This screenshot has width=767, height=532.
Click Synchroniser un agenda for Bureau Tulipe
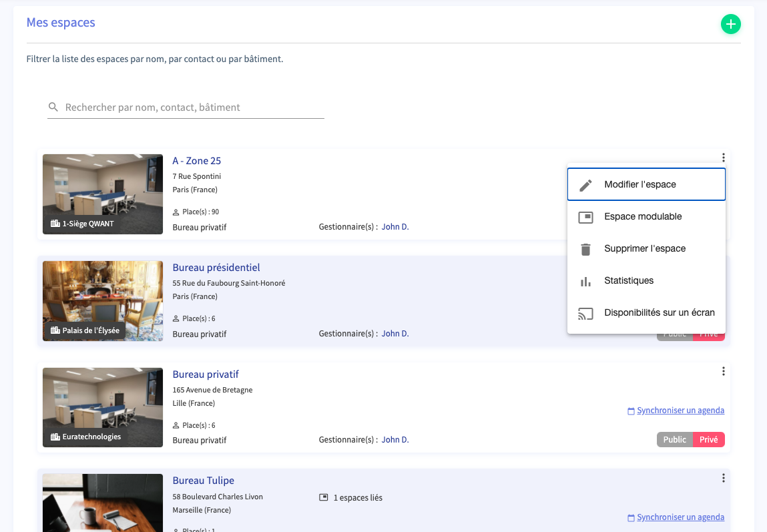tap(681, 517)
